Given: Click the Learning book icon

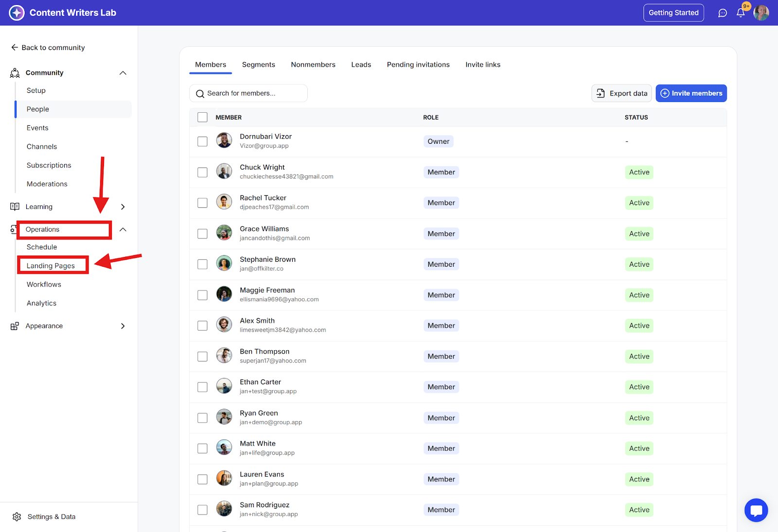Looking at the screenshot, I should pos(15,206).
